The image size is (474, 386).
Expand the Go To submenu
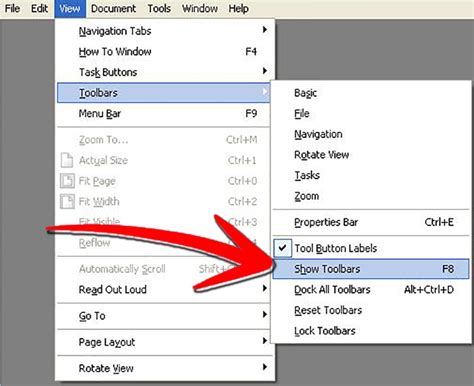point(163,315)
